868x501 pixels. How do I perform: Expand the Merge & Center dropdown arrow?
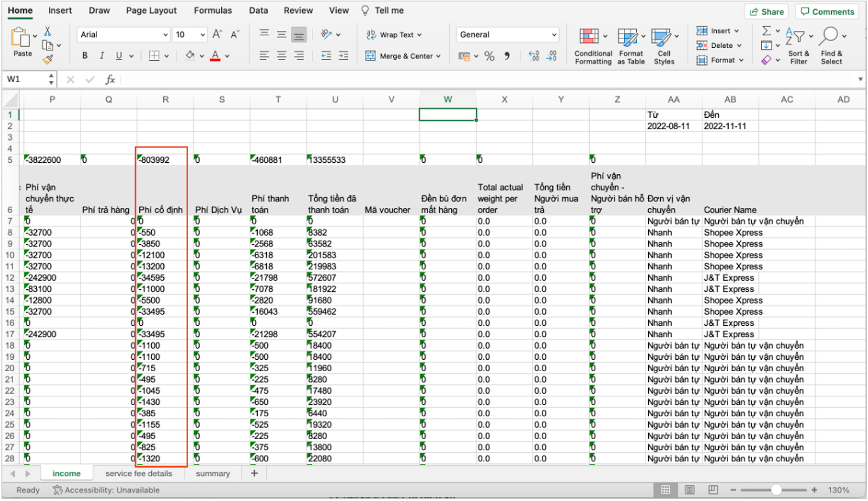(438, 56)
